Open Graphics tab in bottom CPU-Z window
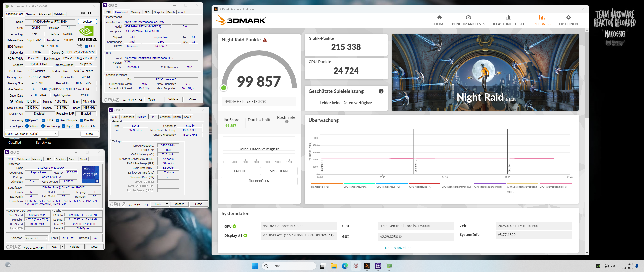644x272 pixels. coord(61,159)
